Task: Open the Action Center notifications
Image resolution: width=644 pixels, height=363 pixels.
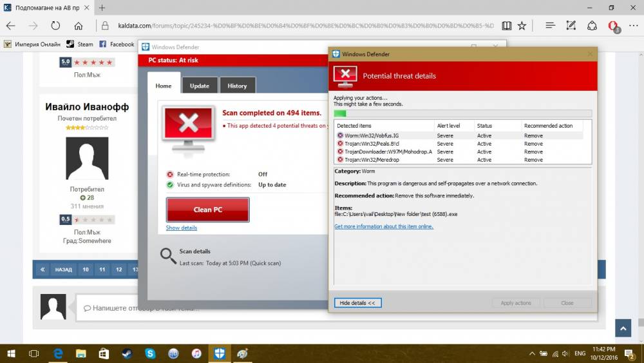Action: point(629,353)
